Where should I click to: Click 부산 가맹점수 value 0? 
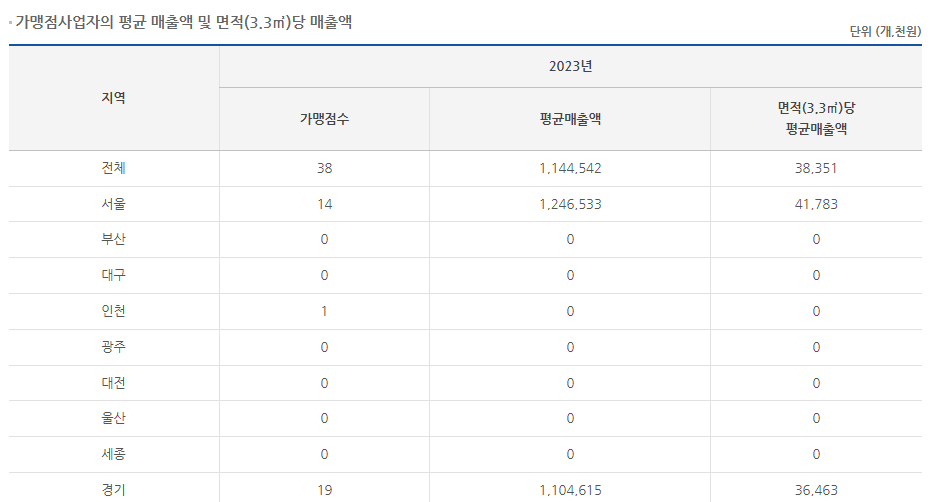324,239
